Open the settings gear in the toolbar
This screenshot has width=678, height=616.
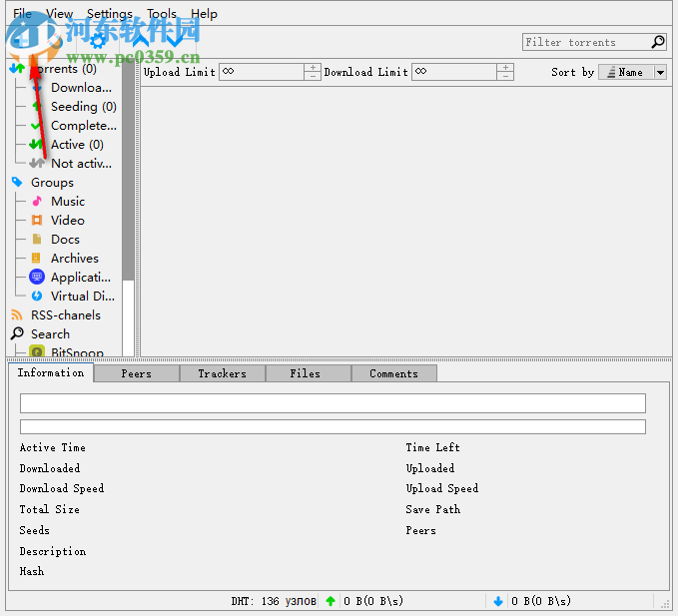click(98, 42)
